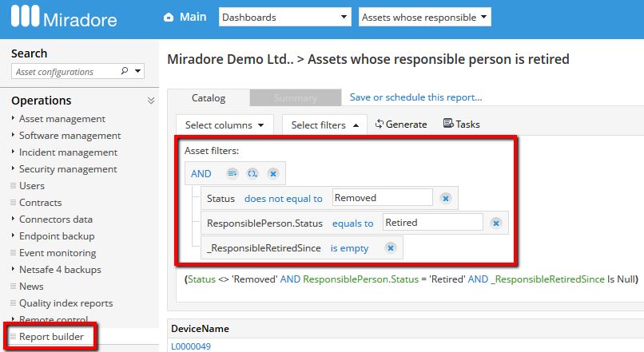Click the Removed value field

coord(383,198)
